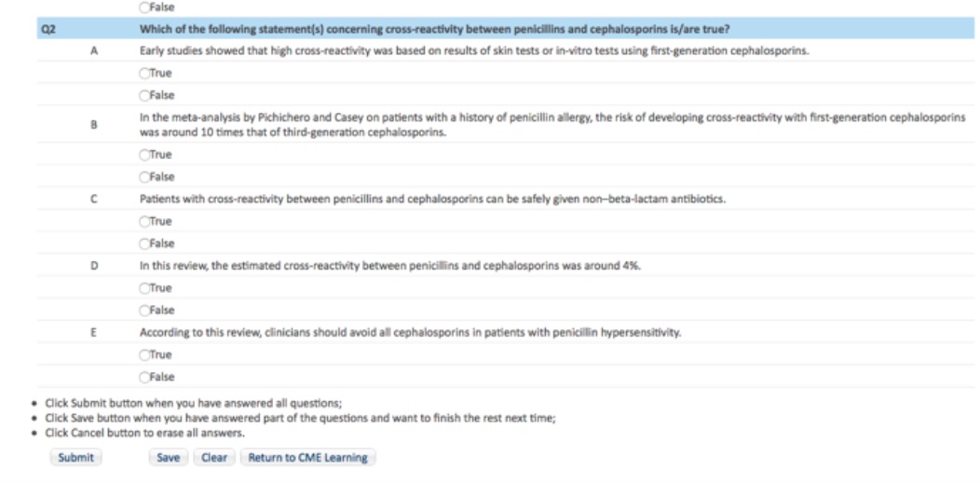Click the Submit button

[x=75, y=457]
